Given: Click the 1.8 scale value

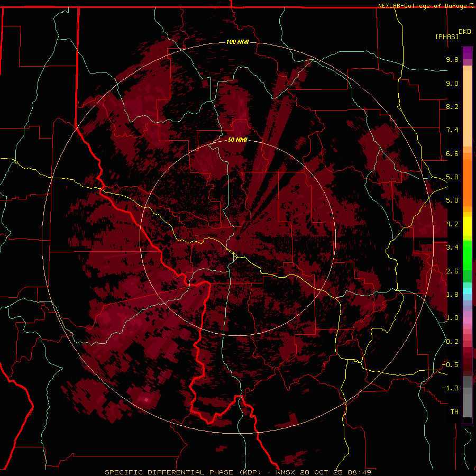Looking at the screenshot, I should [452, 295].
